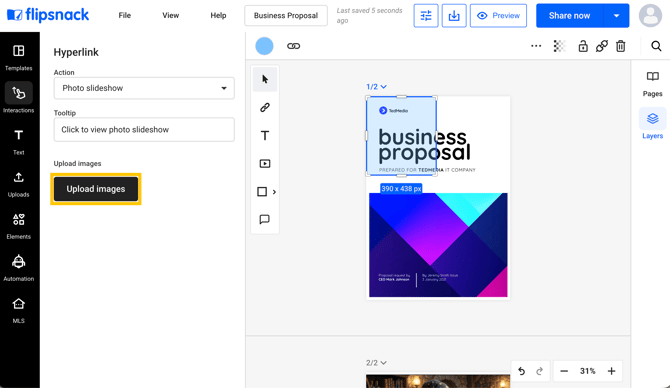This screenshot has width=670, height=388.
Task: Open the Layers panel
Action: (652, 124)
